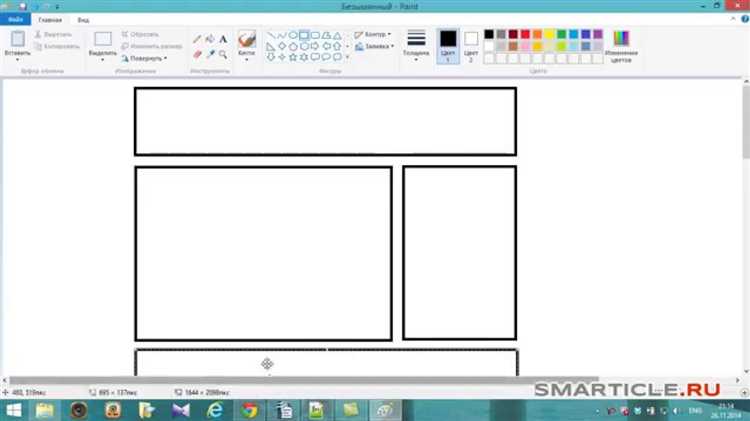Open Windows Start button

click(14, 410)
